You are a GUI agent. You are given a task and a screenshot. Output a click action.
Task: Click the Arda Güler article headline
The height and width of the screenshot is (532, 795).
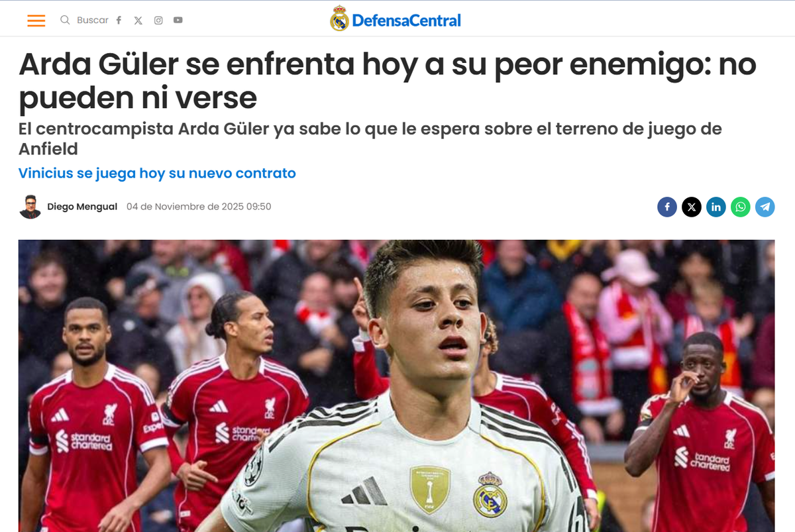(x=387, y=81)
